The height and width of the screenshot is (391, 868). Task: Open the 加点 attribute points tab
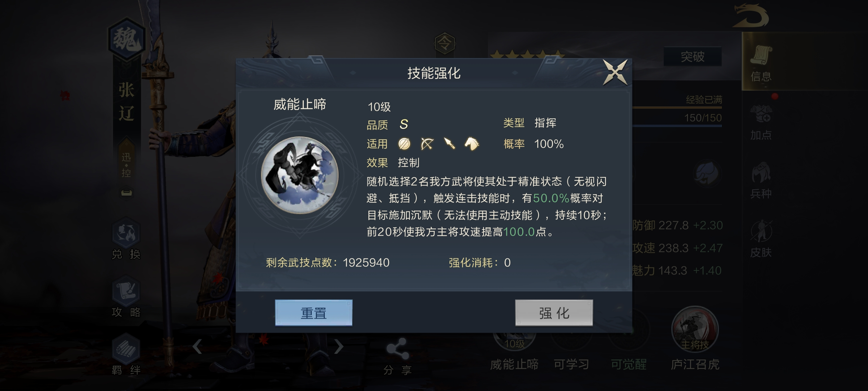[x=761, y=122]
